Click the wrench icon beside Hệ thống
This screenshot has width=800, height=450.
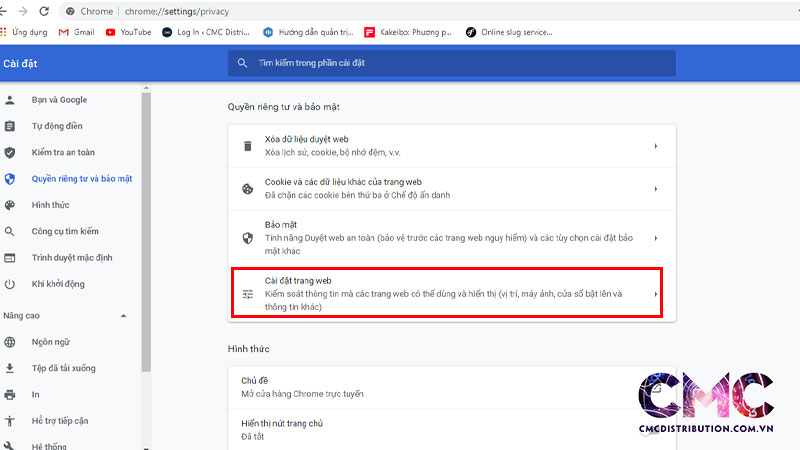[x=10, y=446]
